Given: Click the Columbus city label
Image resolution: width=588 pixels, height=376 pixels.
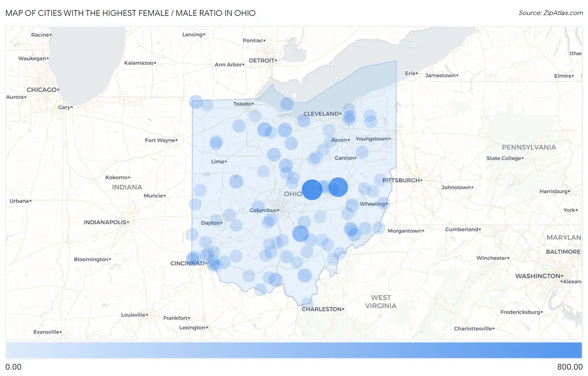Looking at the screenshot, I should 263,210.
